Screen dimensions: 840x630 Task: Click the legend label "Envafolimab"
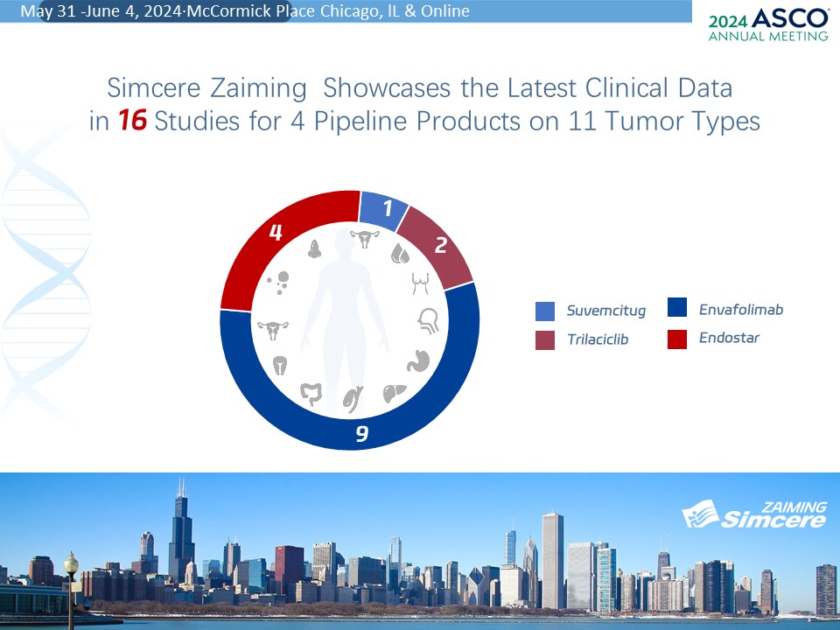tap(741, 309)
